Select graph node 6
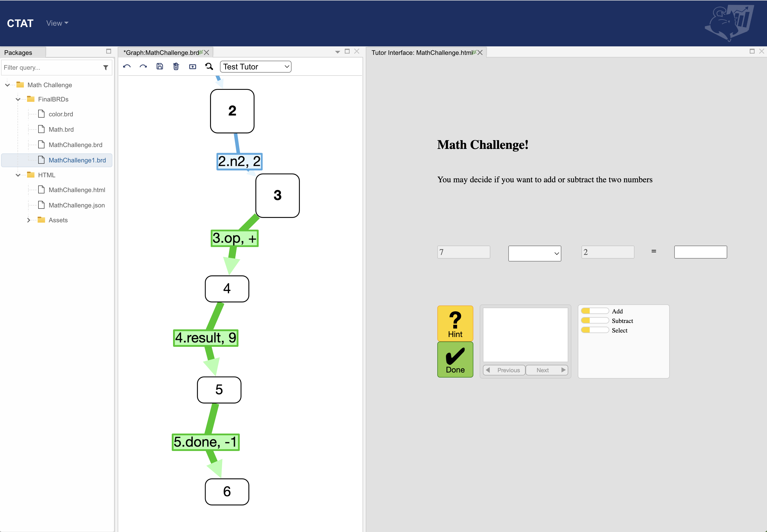 227,492
